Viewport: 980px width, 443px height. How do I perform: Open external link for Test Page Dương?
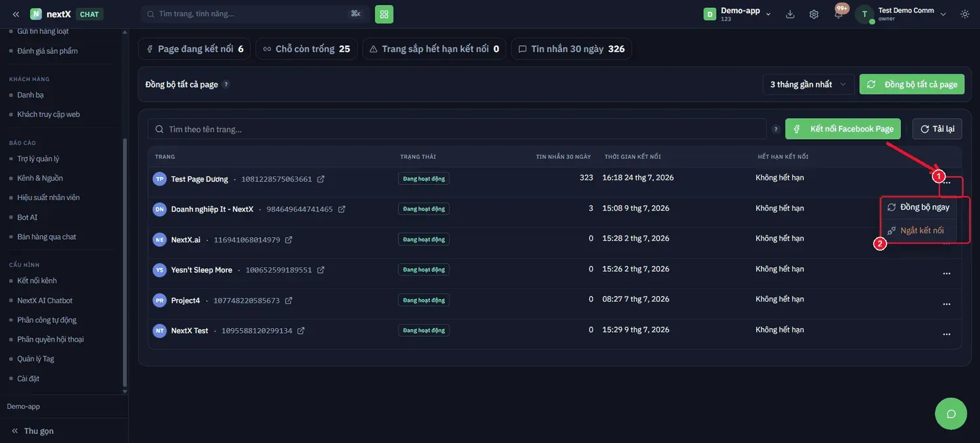[x=321, y=179]
